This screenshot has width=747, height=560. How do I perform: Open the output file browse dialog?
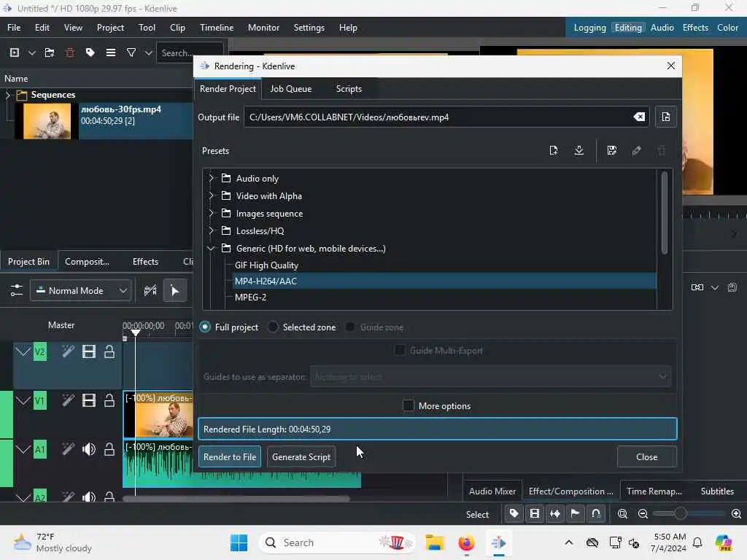665,117
